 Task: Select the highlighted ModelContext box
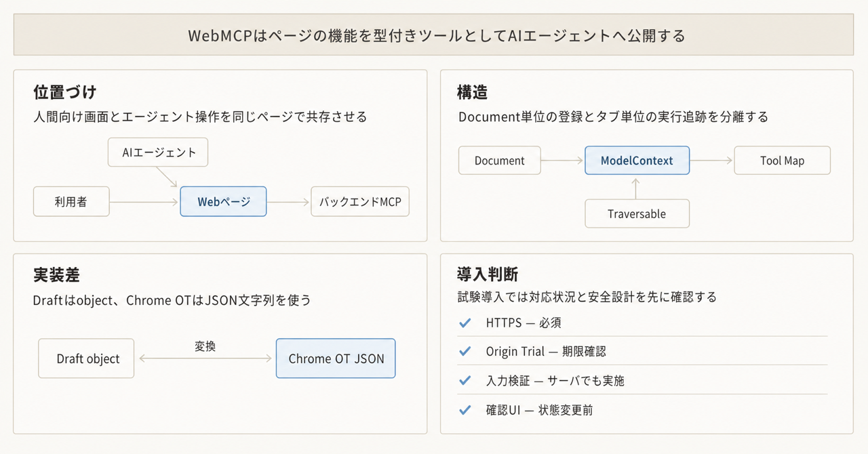tap(637, 161)
